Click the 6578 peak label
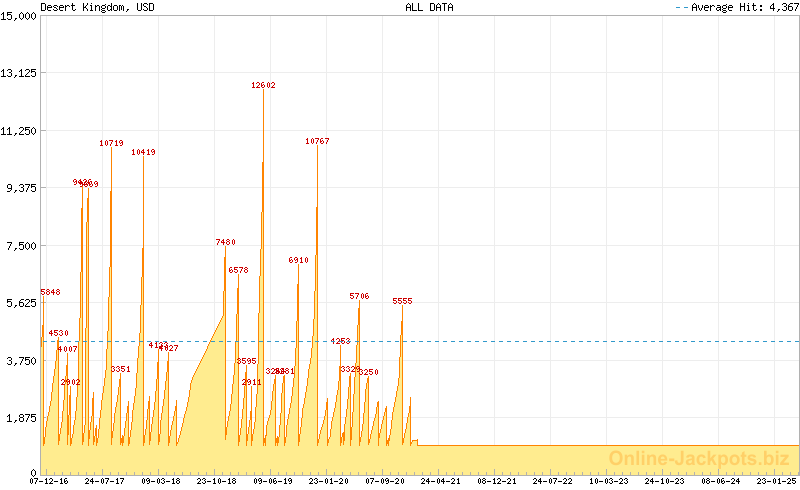The height and width of the screenshot is (490, 800). pyautogui.click(x=238, y=271)
